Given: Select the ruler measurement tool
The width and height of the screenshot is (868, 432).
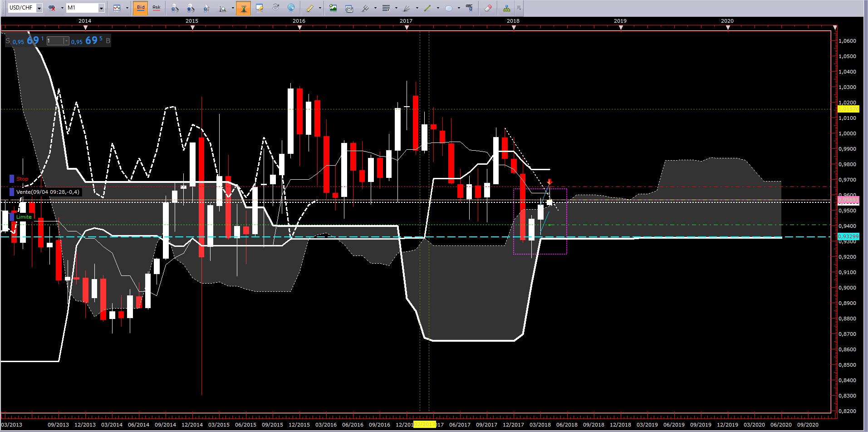Looking at the screenshot, I should (x=310, y=8).
